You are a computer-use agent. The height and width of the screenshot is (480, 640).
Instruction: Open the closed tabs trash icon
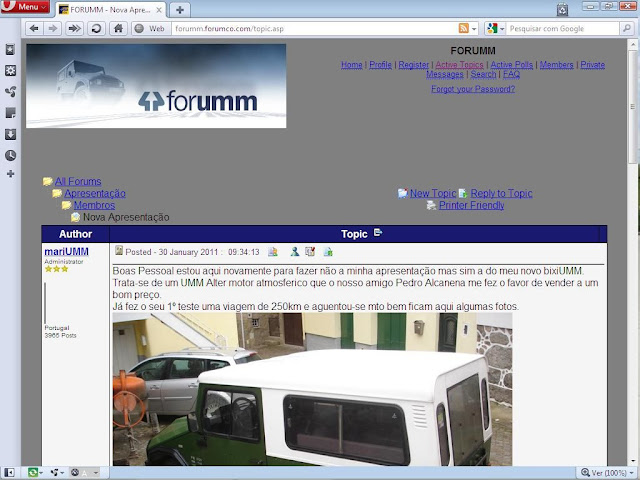[562, 9]
